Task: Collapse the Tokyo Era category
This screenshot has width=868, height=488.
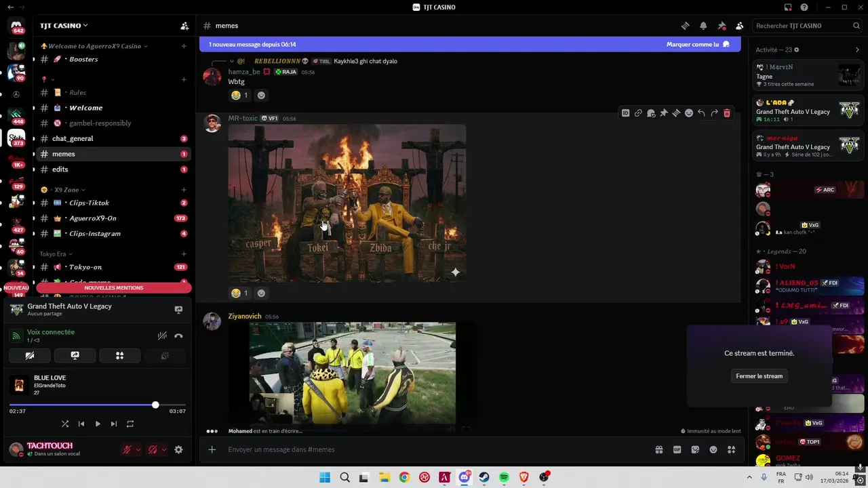Action: [56, 254]
